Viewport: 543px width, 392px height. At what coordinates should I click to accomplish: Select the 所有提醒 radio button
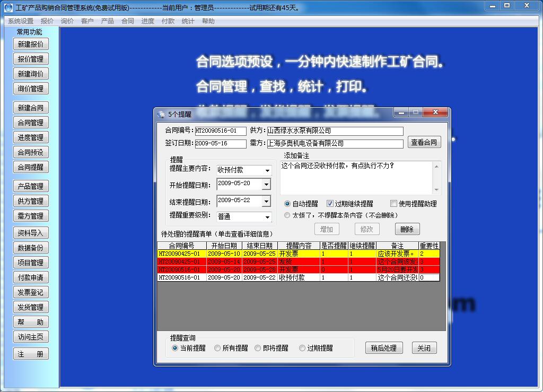point(217,348)
